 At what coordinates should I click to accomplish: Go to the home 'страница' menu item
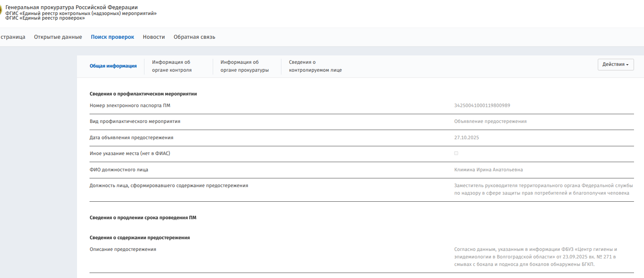[12, 37]
